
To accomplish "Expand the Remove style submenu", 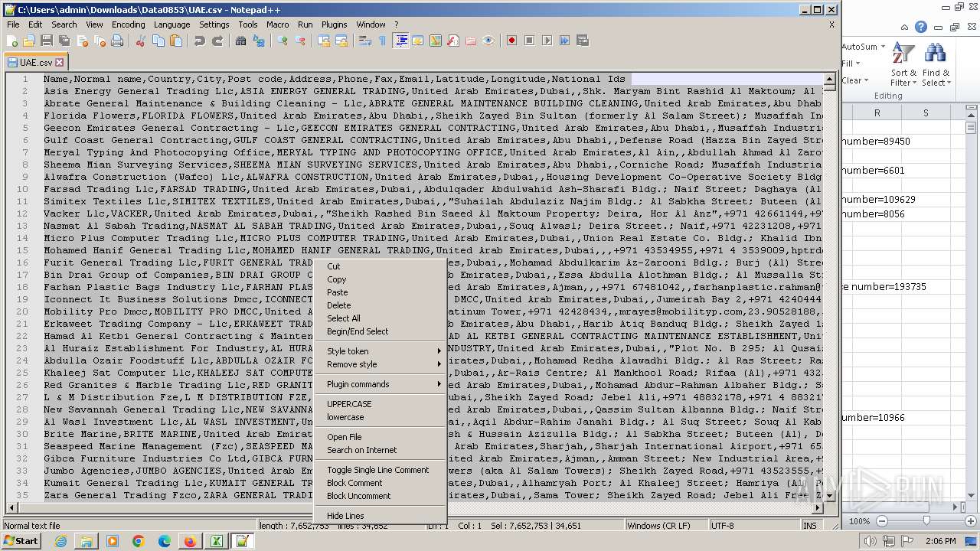I will pos(380,364).
